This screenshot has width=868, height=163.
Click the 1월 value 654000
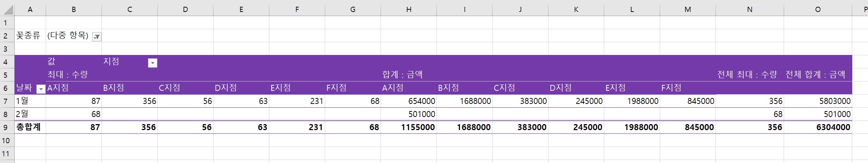pyautogui.click(x=409, y=101)
